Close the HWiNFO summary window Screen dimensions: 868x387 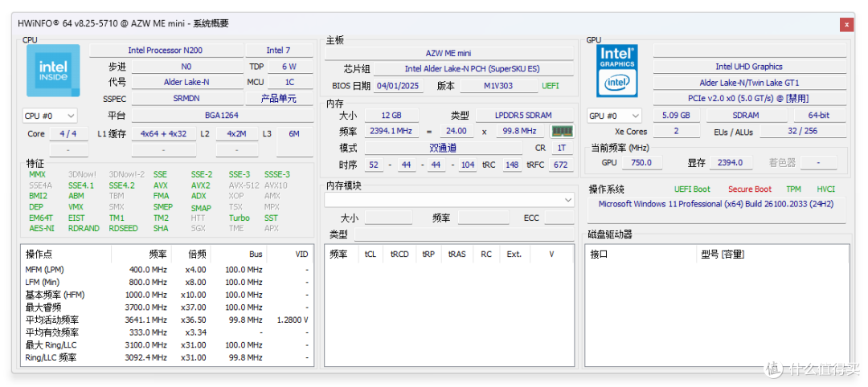pyautogui.click(x=845, y=24)
